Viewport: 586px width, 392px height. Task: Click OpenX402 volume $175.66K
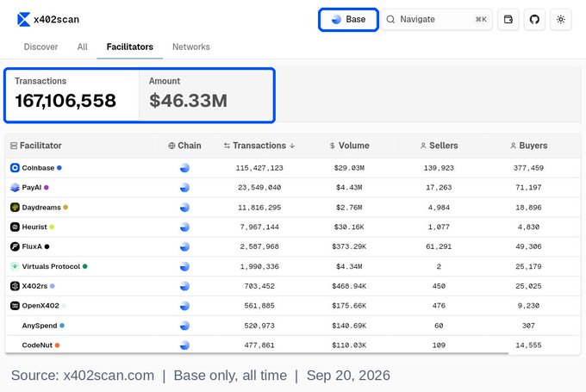click(x=349, y=306)
